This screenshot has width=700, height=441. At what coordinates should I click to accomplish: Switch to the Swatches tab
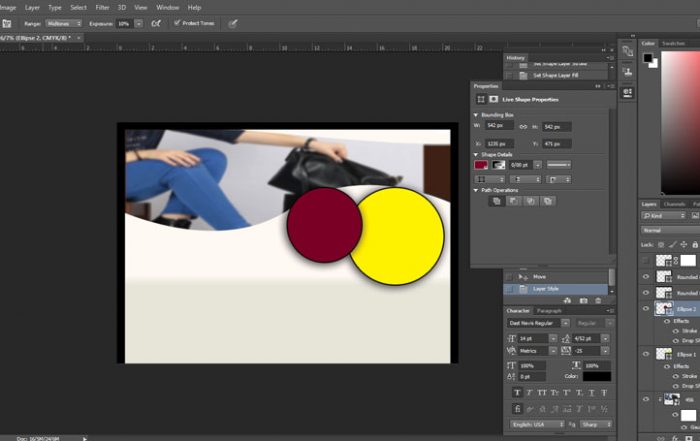coord(673,43)
